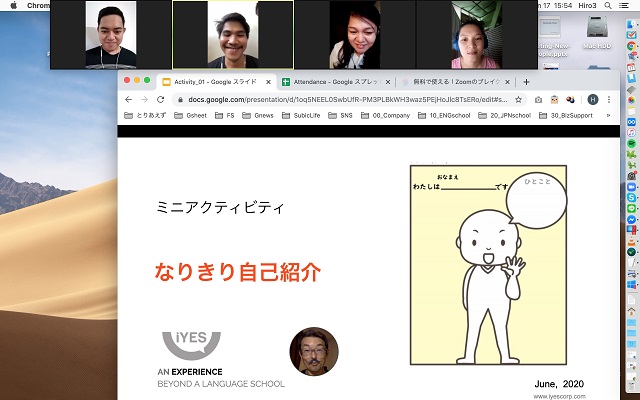
Task: Open the 20_JPNschool bookmark folder
Action: 504,116
